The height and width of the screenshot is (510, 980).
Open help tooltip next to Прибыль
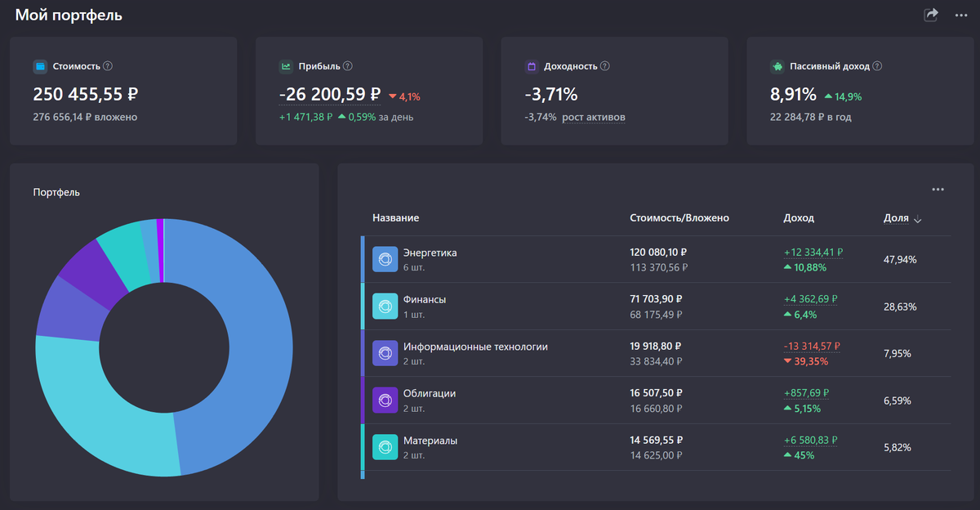(x=348, y=66)
